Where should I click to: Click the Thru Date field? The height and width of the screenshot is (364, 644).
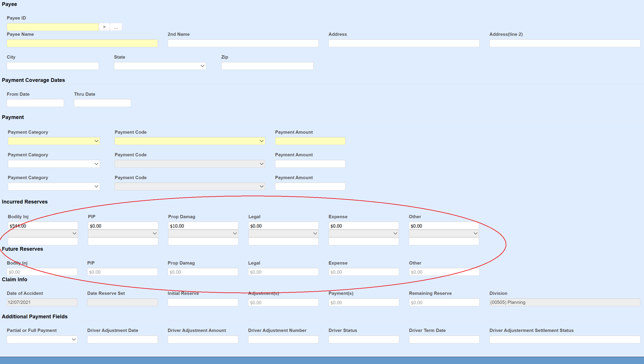click(102, 103)
